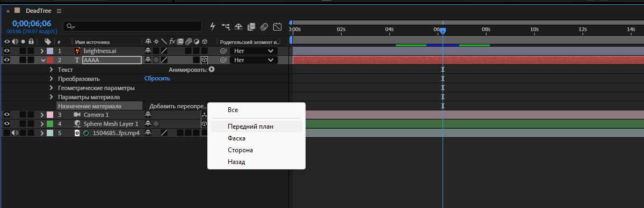Toggle 3D cube switch for Sphere Mesh Layer 1

pyautogui.click(x=204, y=123)
